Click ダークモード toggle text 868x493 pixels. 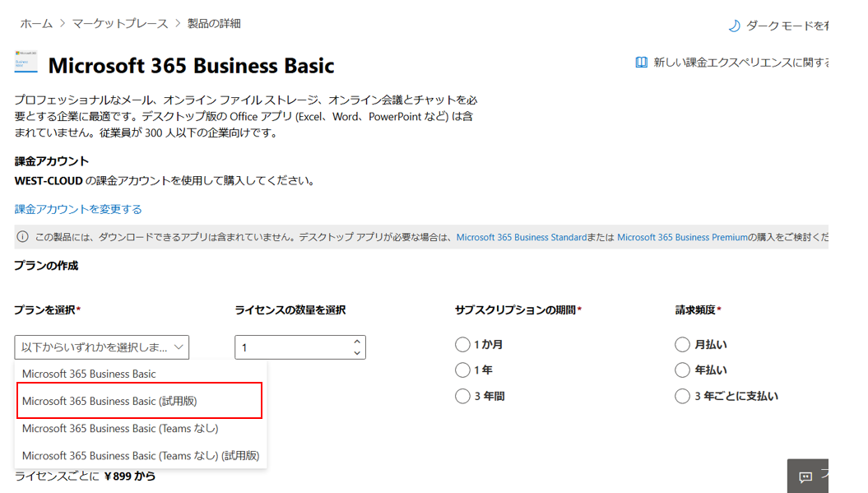(787, 26)
